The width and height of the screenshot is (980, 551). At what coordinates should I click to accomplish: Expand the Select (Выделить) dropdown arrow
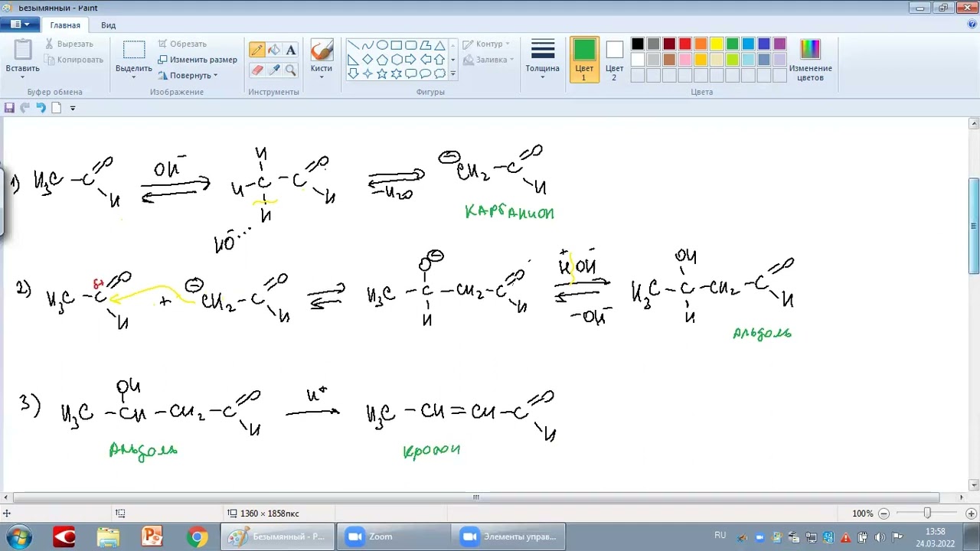tap(134, 77)
